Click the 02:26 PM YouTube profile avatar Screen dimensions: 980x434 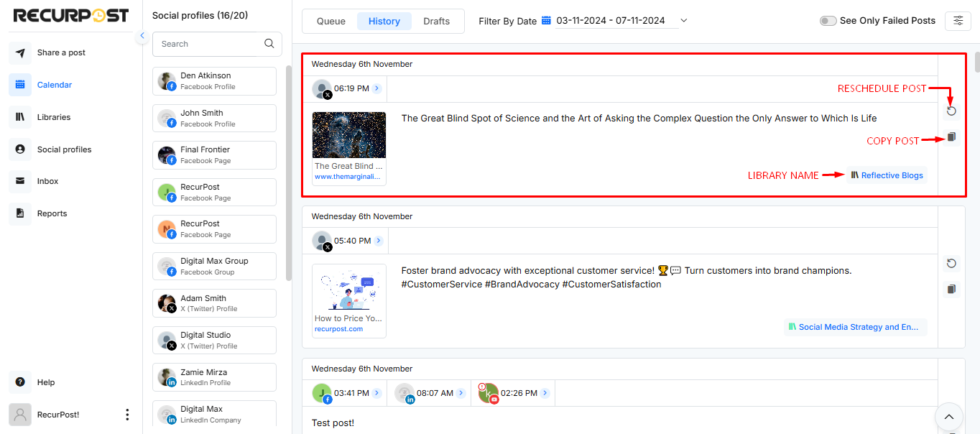pyautogui.click(x=489, y=394)
